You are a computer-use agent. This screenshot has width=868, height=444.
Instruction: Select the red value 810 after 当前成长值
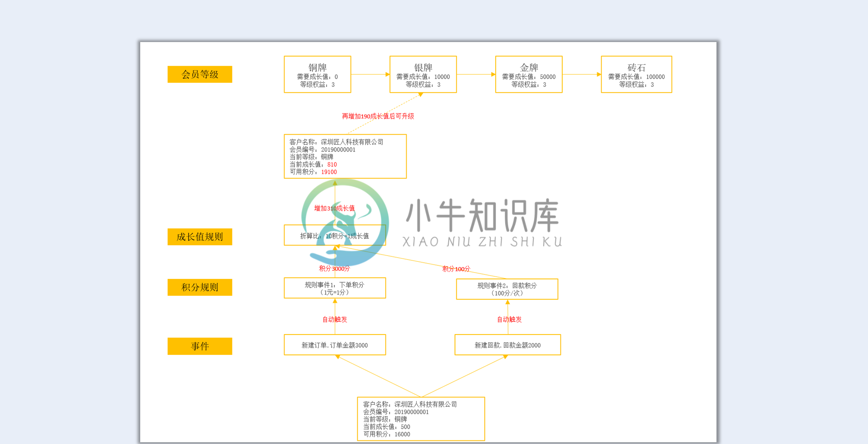(332, 165)
